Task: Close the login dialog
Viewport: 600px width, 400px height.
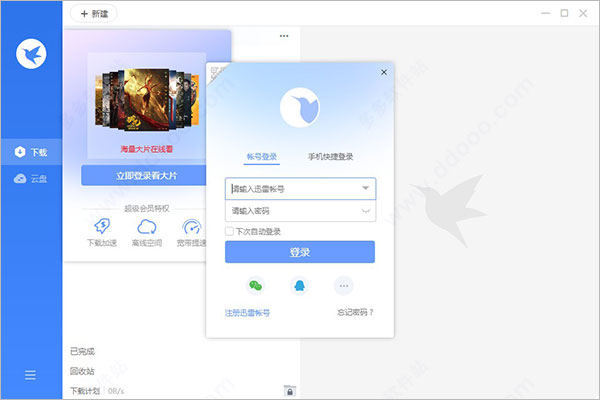Action: [384, 72]
